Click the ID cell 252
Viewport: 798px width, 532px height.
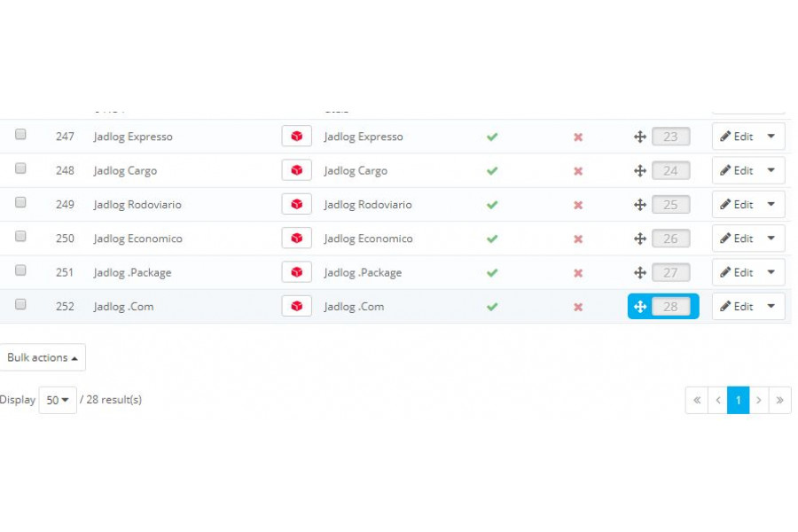point(65,307)
